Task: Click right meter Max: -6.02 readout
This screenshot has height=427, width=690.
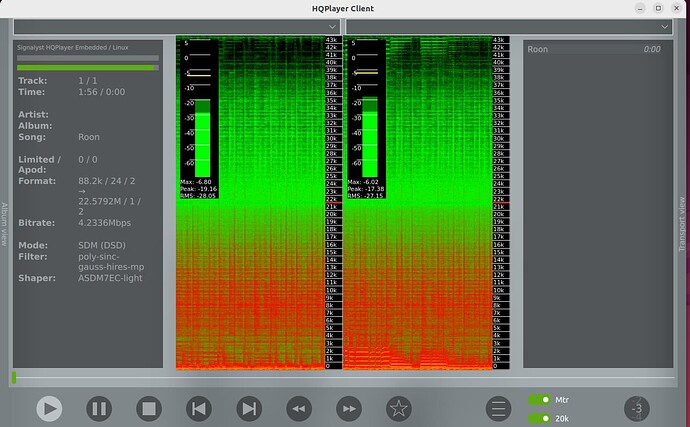Action: pos(363,181)
